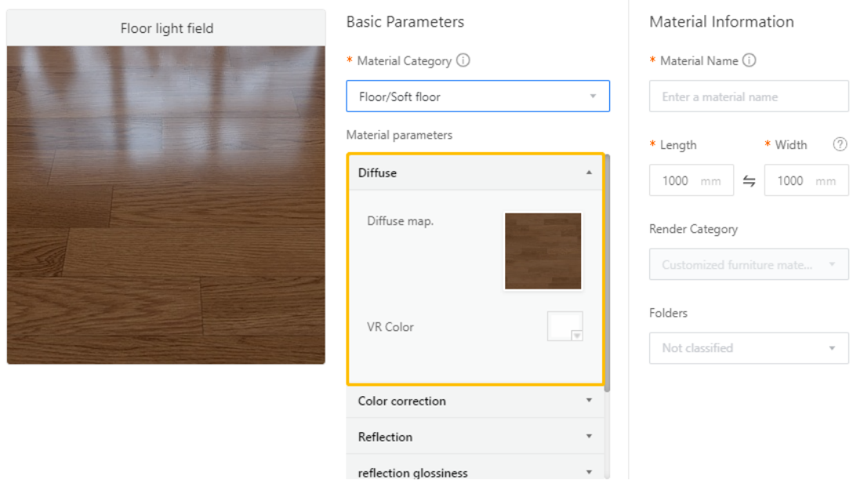This screenshot has width=868, height=480.
Task: Open the Folders dropdown showing Not classified
Action: tap(748, 348)
